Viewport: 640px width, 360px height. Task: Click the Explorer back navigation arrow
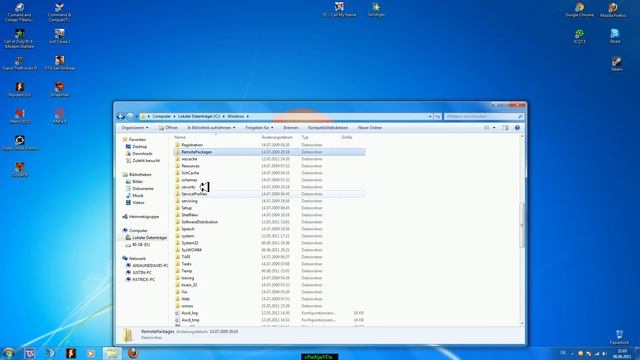point(121,116)
